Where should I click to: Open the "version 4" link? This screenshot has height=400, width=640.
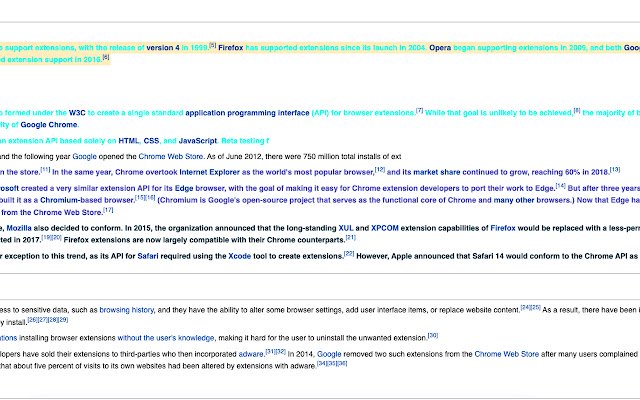coord(163,48)
